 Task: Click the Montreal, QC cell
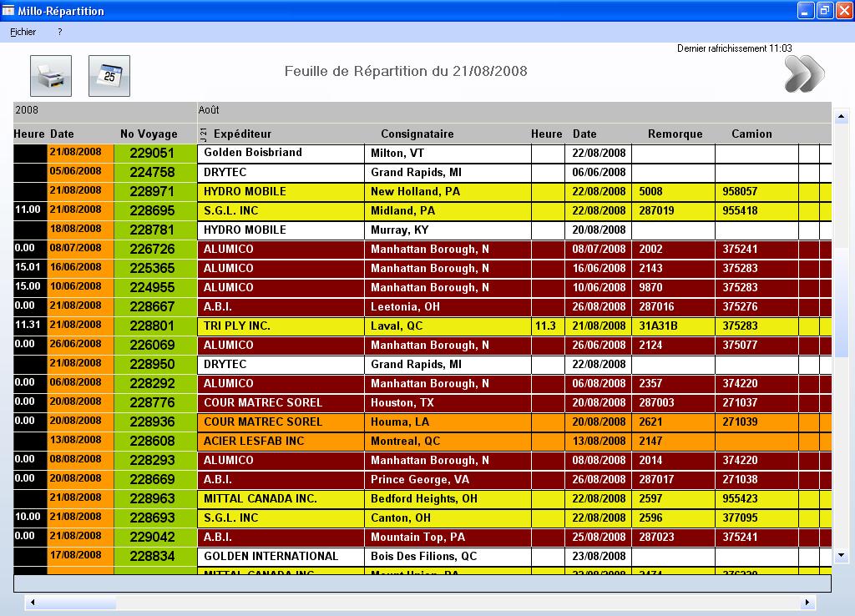click(448, 441)
